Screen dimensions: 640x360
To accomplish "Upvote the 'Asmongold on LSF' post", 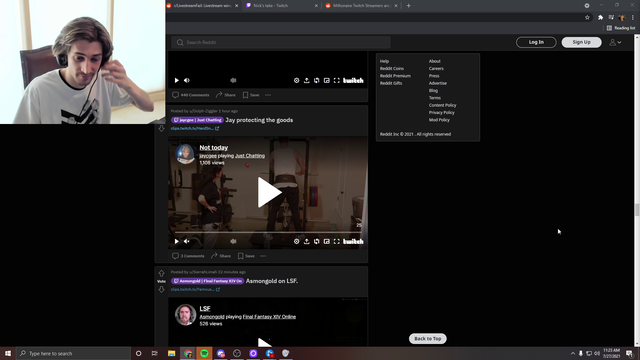I will pyautogui.click(x=161, y=273).
